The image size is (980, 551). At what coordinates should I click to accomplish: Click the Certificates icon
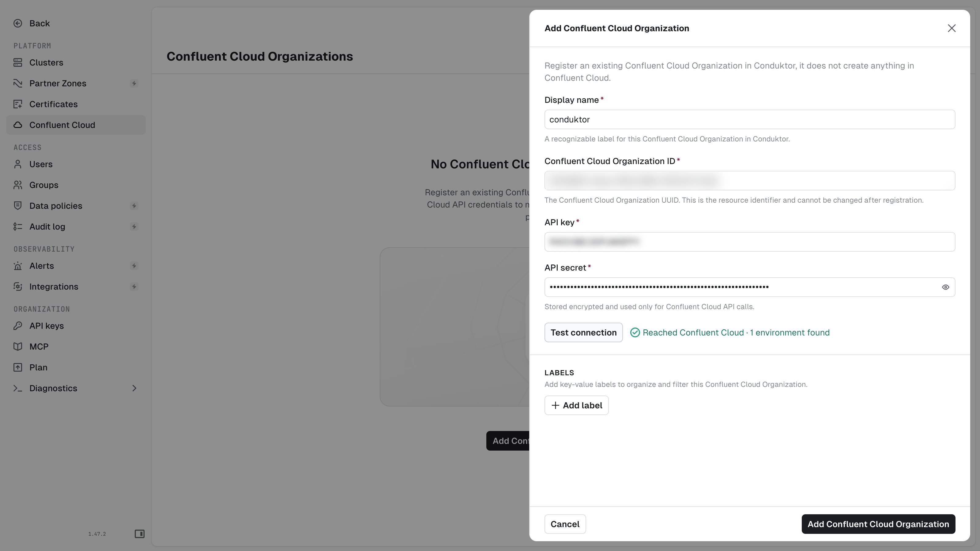18,104
